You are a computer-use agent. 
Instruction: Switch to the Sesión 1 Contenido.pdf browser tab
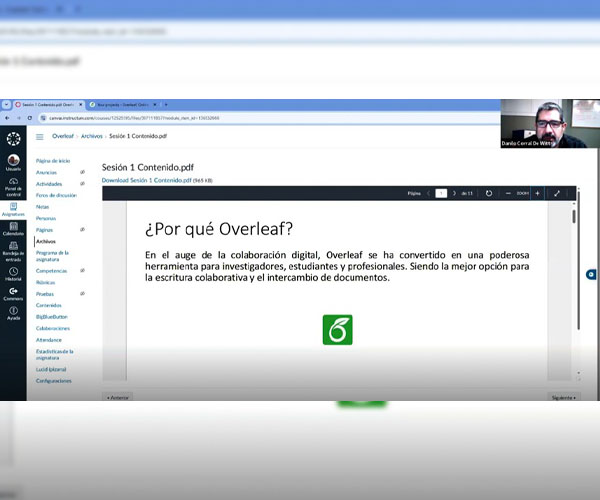[47, 104]
